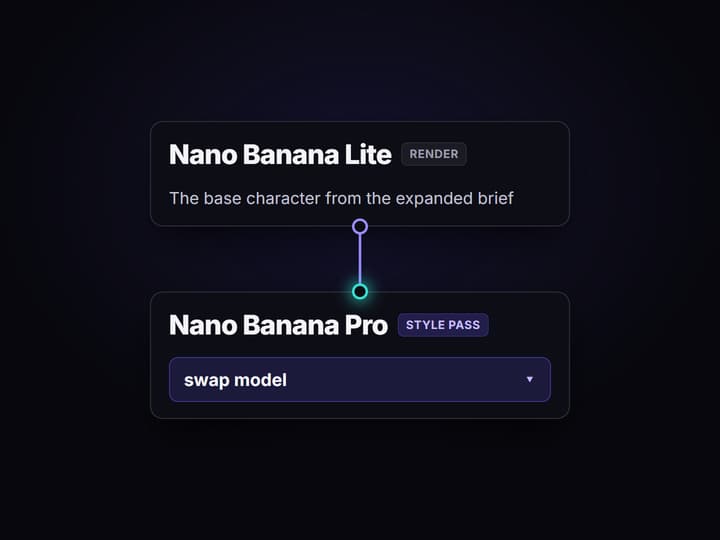Click empty area right of STYLE PASS badge
The image size is (720, 540).
(x=526, y=325)
